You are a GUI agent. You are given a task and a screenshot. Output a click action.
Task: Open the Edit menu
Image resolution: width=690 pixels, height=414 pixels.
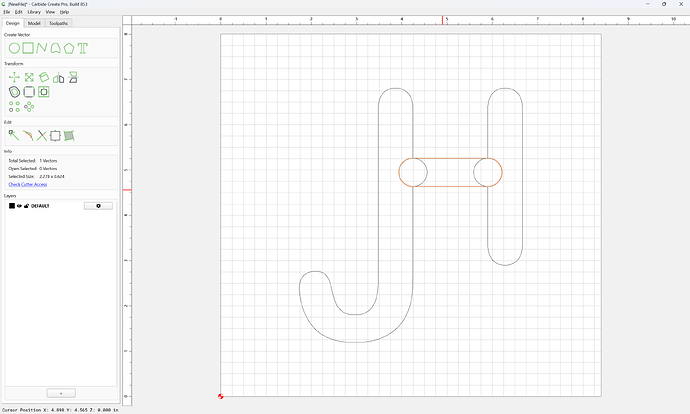coord(18,12)
